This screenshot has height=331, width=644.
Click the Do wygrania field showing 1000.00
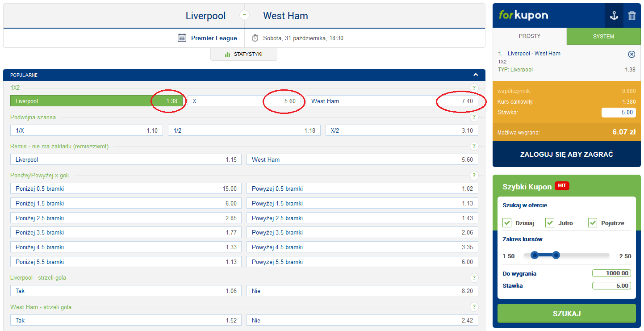(x=611, y=273)
